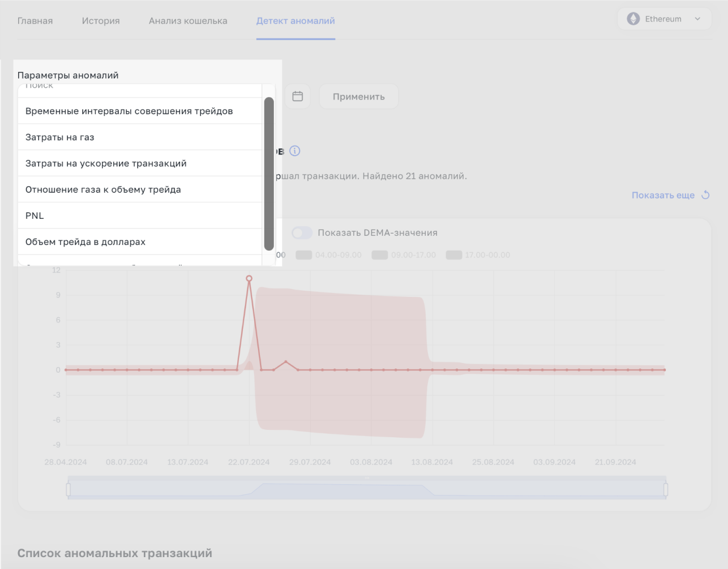
Task: Choose Объем трейда в долларах option
Action: (x=140, y=242)
